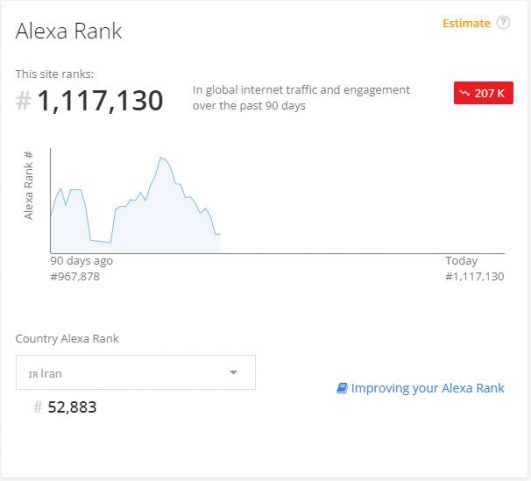Click the #967,878 starting rank value
Viewport: 531px width, 481px height.
click(75, 276)
